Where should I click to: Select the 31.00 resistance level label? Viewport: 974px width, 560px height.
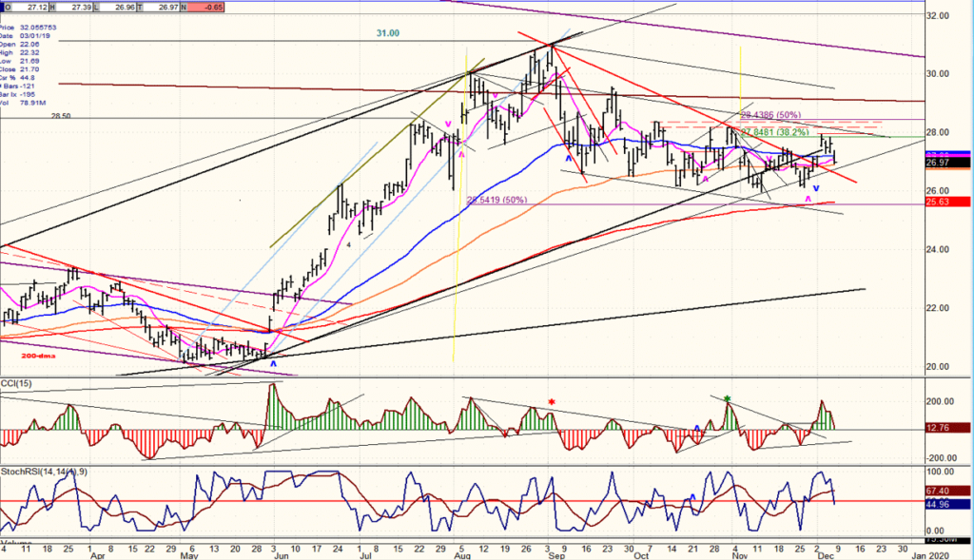(388, 33)
